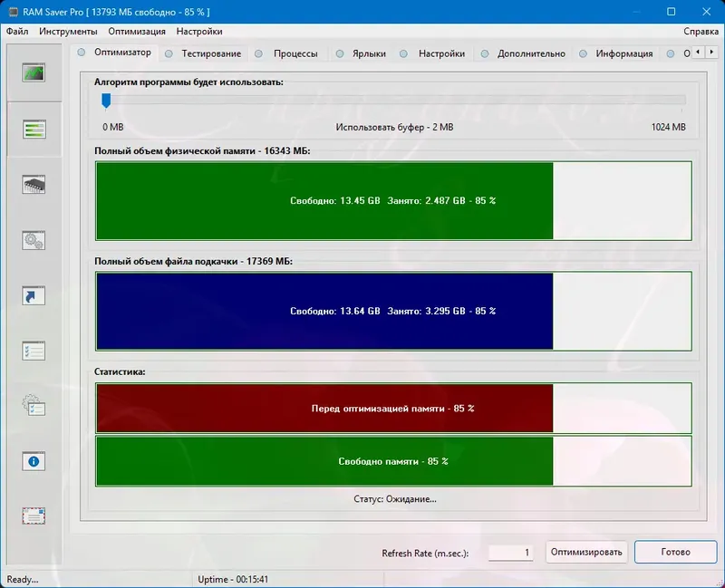Open the Справка menu
The height and width of the screenshot is (588, 725).
point(701,32)
